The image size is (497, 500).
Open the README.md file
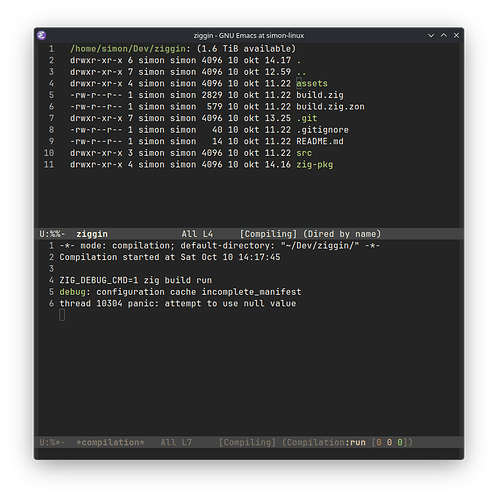[320, 141]
